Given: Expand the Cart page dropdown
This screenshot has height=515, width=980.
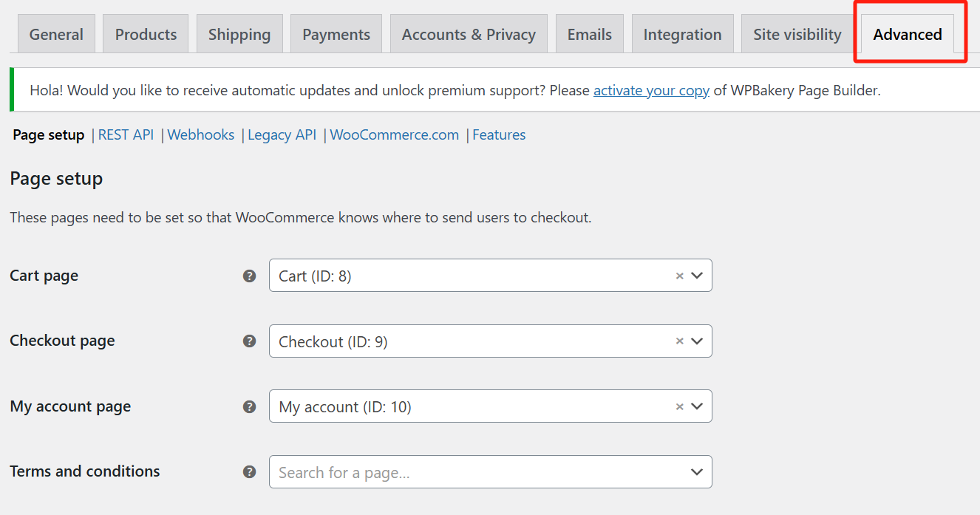Looking at the screenshot, I should pyautogui.click(x=696, y=276).
